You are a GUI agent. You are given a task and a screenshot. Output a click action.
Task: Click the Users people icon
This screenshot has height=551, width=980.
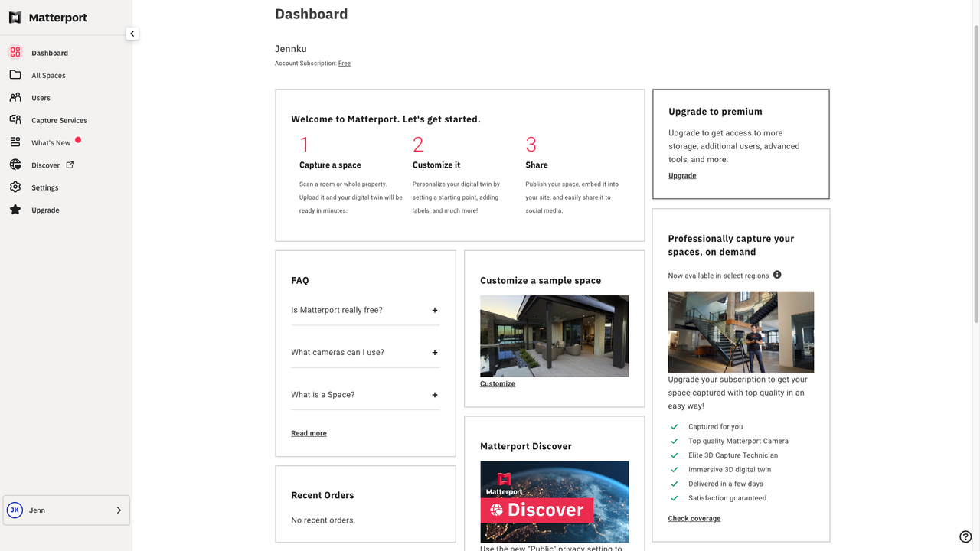pyautogui.click(x=15, y=97)
